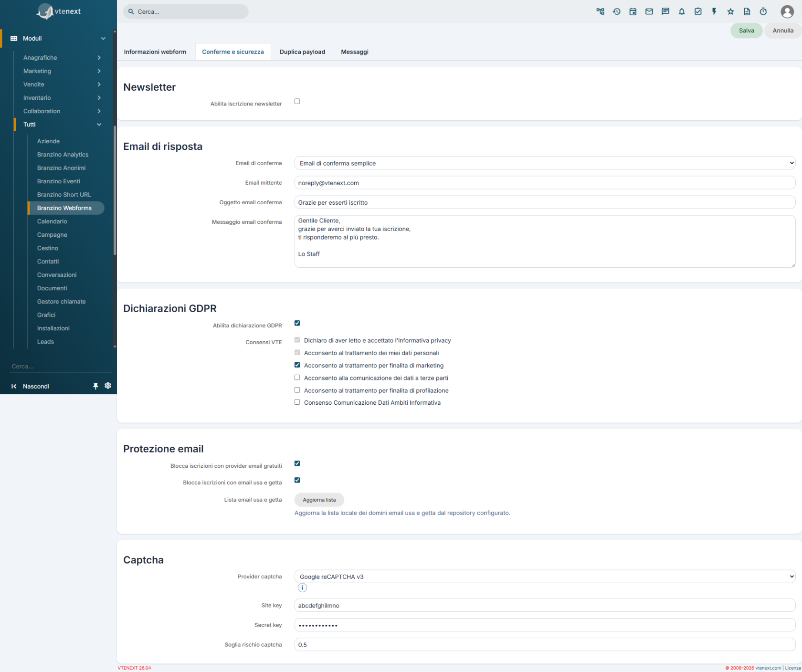Open the favorites star icon
This screenshot has width=802, height=672.
point(730,11)
